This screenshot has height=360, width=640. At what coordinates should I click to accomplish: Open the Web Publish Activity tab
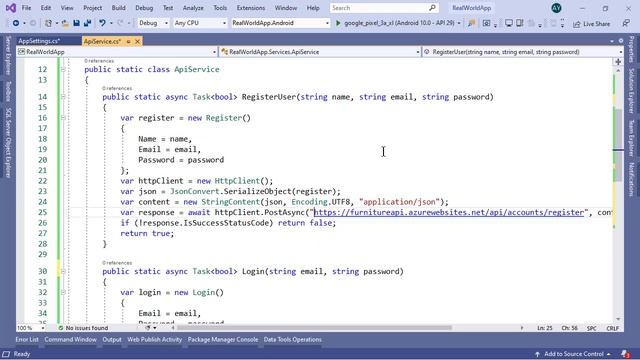154,340
